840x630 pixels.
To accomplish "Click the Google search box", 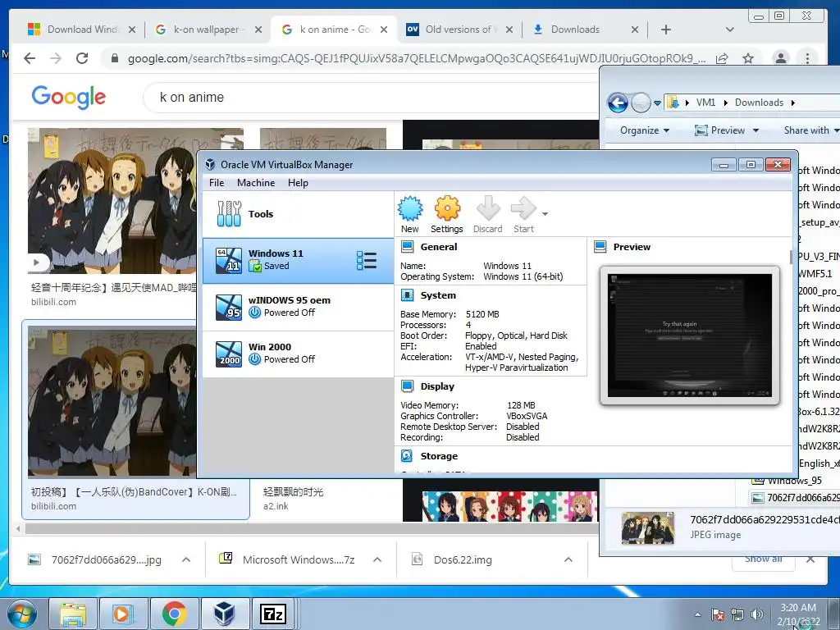I will (370, 97).
